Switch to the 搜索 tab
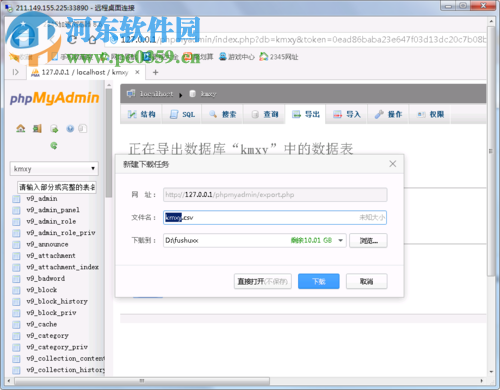This screenshot has height=390, width=500. (x=222, y=114)
